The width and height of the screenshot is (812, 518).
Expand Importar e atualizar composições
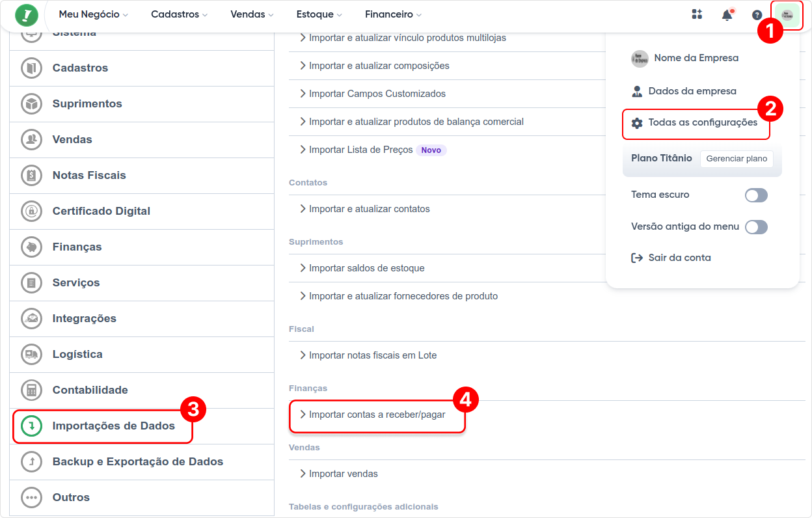click(374, 66)
